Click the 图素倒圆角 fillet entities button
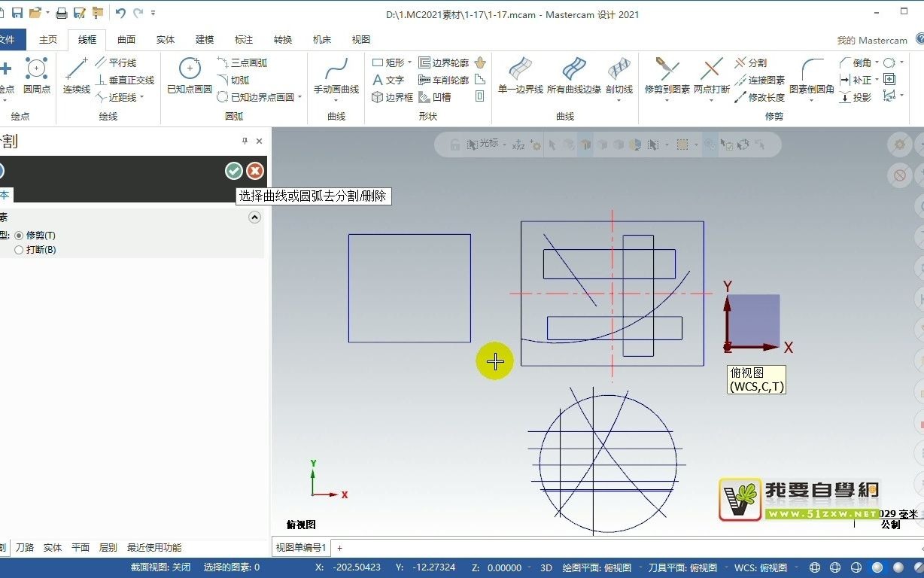Image resolution: width=924 pixels, height=578 pixels. tap(812, 76)
